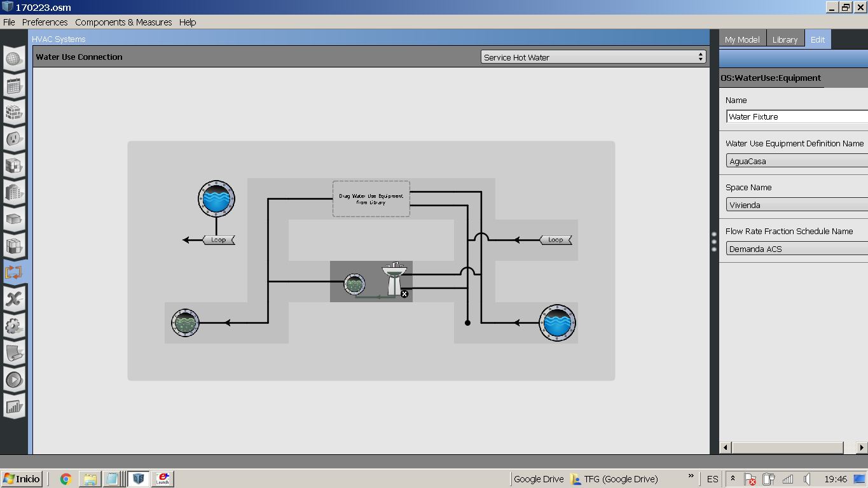Open the Vivienda space name dropdown
The width and height of the screenshot is (868, 488).
click(797, 205)
